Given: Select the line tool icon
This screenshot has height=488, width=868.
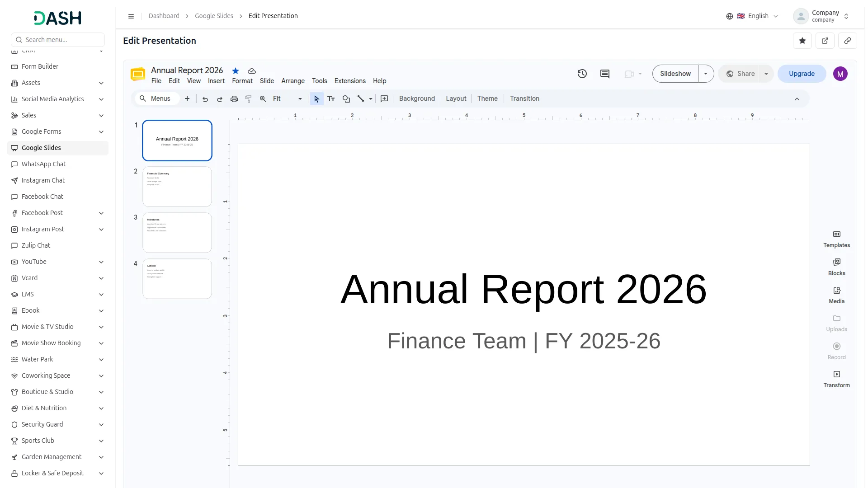Looking at the screenshot, I should (361, 99).
